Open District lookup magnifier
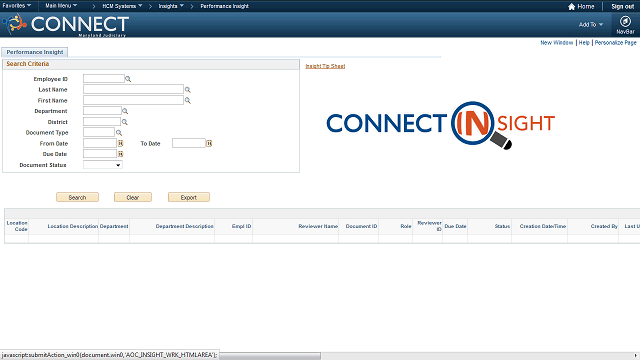640x360 pixels. pos(125,122)
